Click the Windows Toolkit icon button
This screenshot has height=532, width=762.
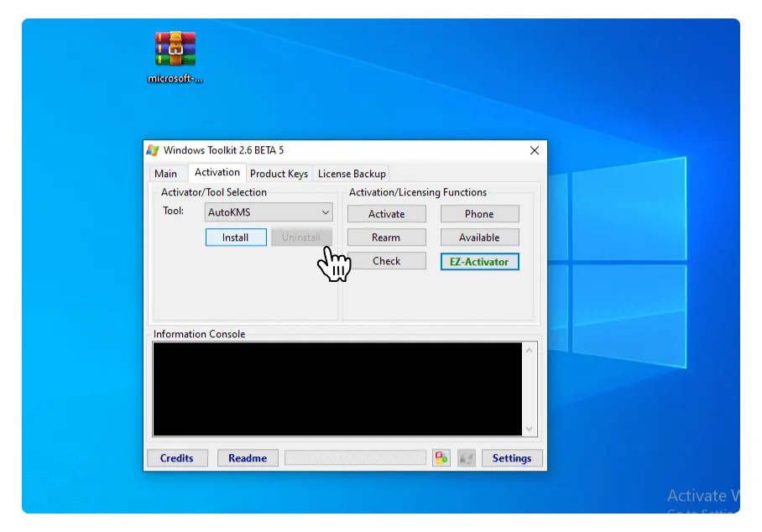click(466, 457)
